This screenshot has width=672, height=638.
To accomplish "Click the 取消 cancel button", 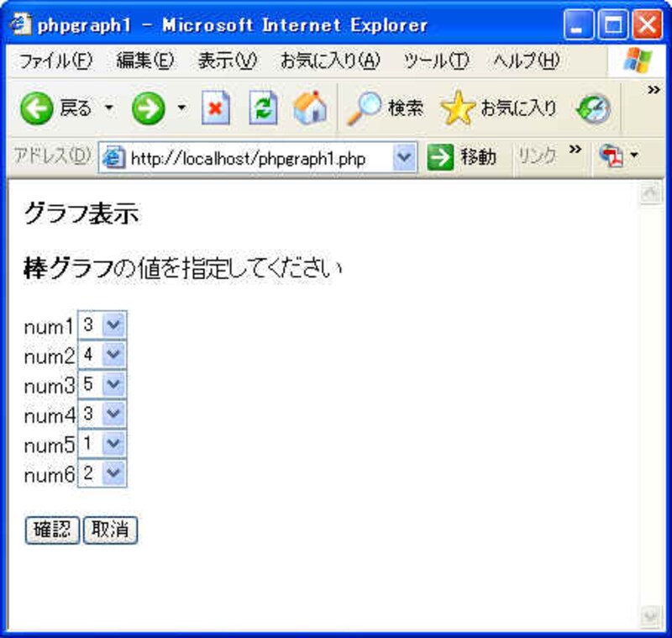I will [110, 530].
